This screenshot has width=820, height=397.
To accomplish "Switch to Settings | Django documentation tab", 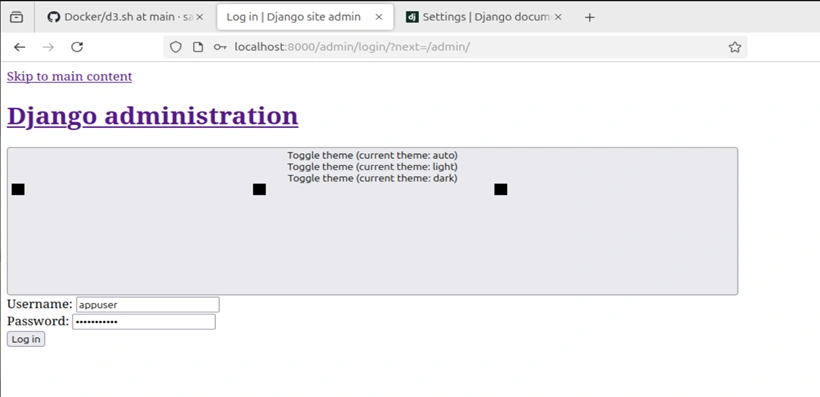I will click(x=484, y=17).
